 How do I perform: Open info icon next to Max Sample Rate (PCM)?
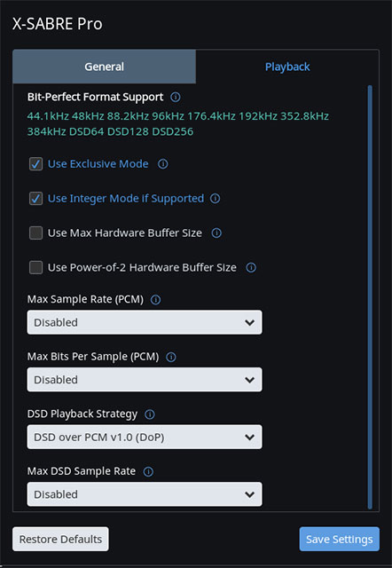(155, 300)
